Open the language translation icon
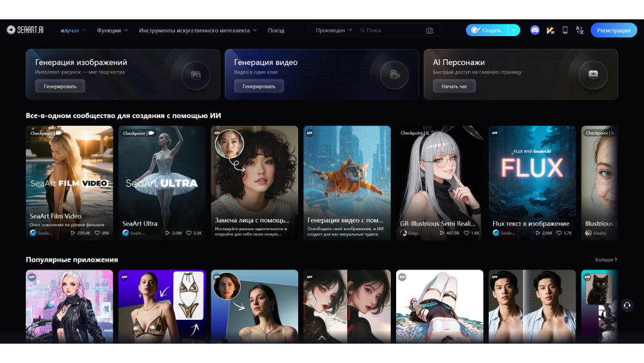The height and width of the screenshot is (363, 644). [x=580, y=30]
